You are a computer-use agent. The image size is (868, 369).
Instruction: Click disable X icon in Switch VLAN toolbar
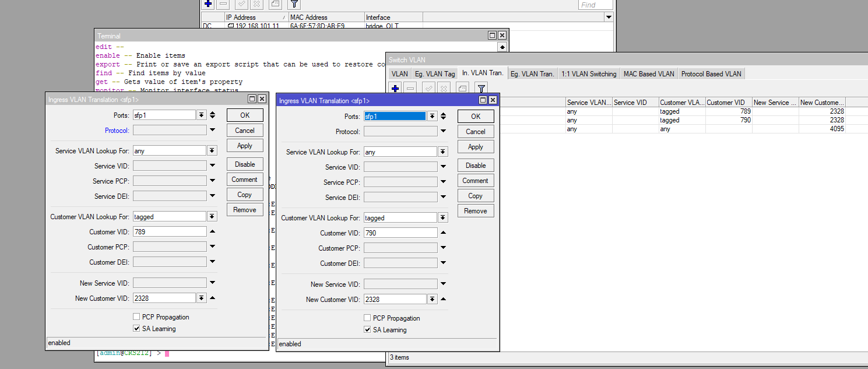[444, 89]
